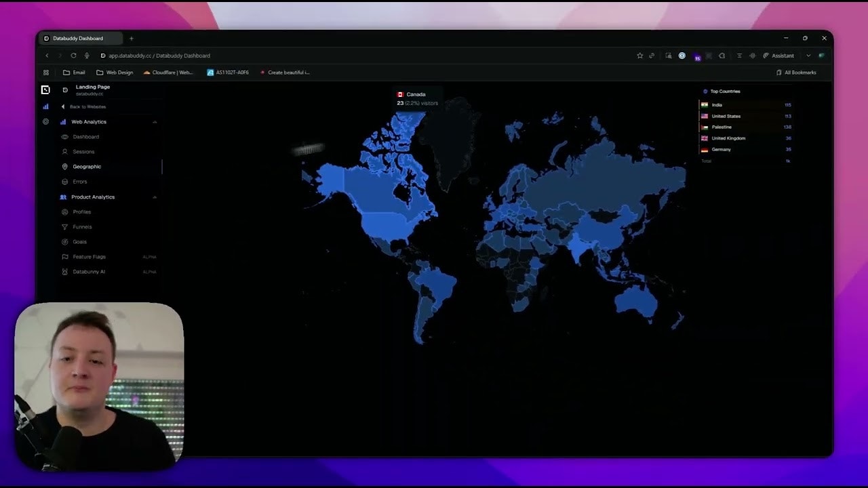868x488 pixels.
Task: Select Profiles under Product Analytics
Action: [x=81, y=211]
